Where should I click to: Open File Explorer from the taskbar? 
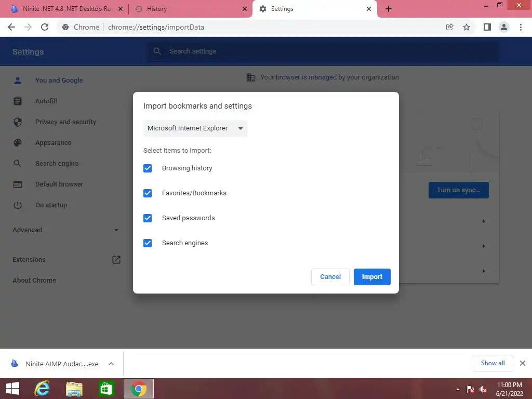(74, 389)
